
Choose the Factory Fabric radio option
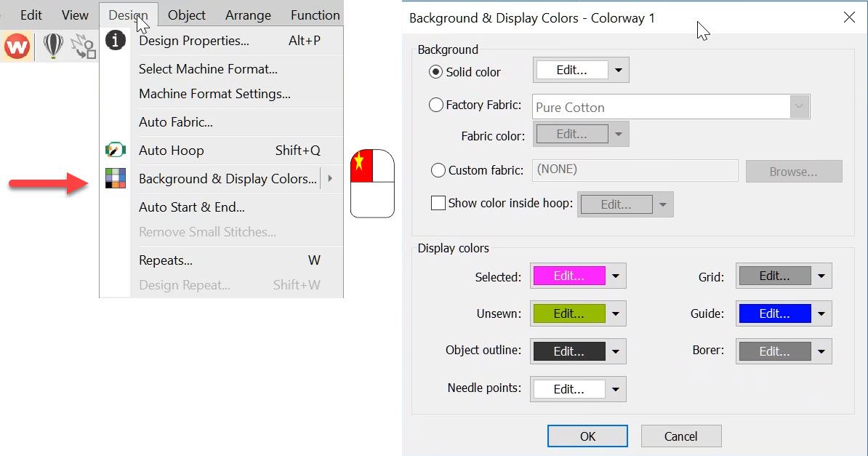pos(436,105)
